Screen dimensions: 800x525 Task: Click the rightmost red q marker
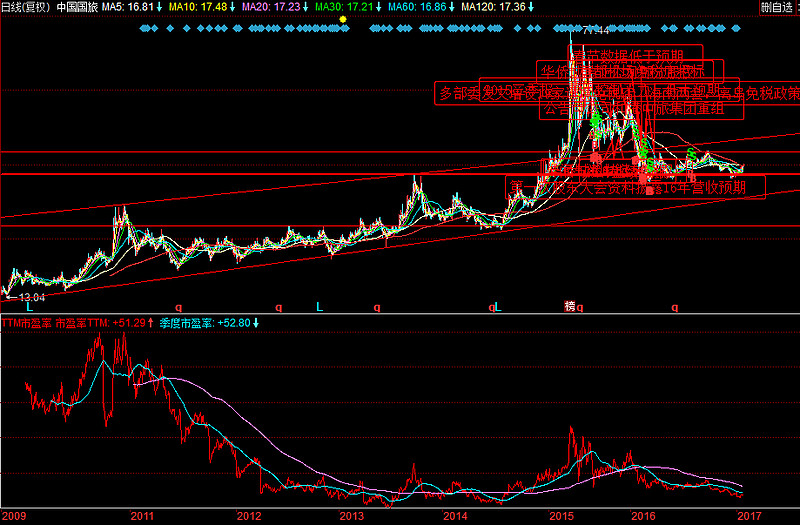pyautogui.click(x=674, y=307)
